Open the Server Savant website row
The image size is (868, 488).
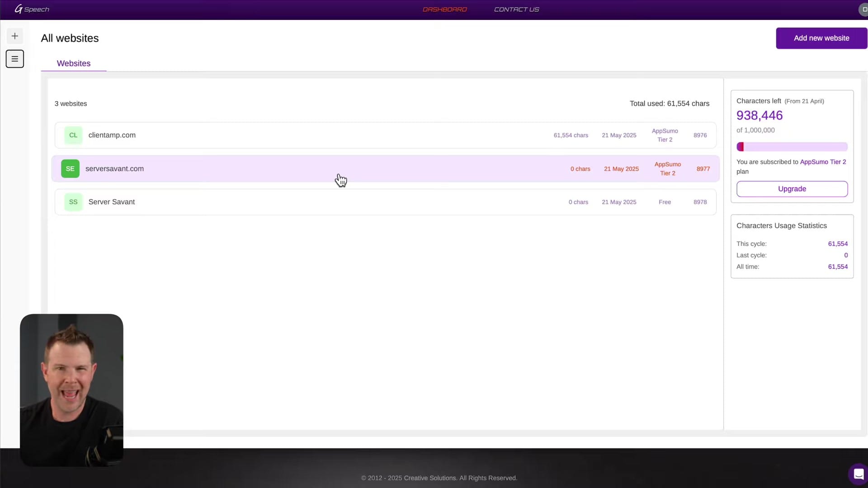pos(385,202)
